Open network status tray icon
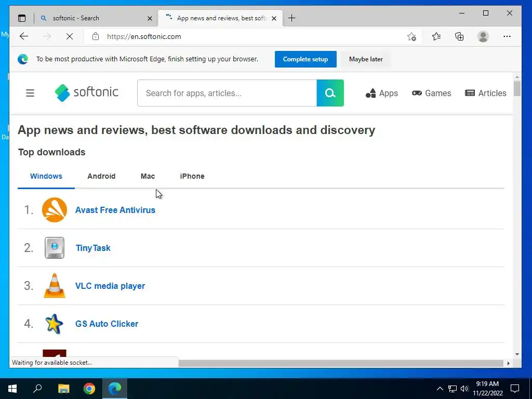The width and height of the screenshot is (532, 399). click(x=453, y=389)
